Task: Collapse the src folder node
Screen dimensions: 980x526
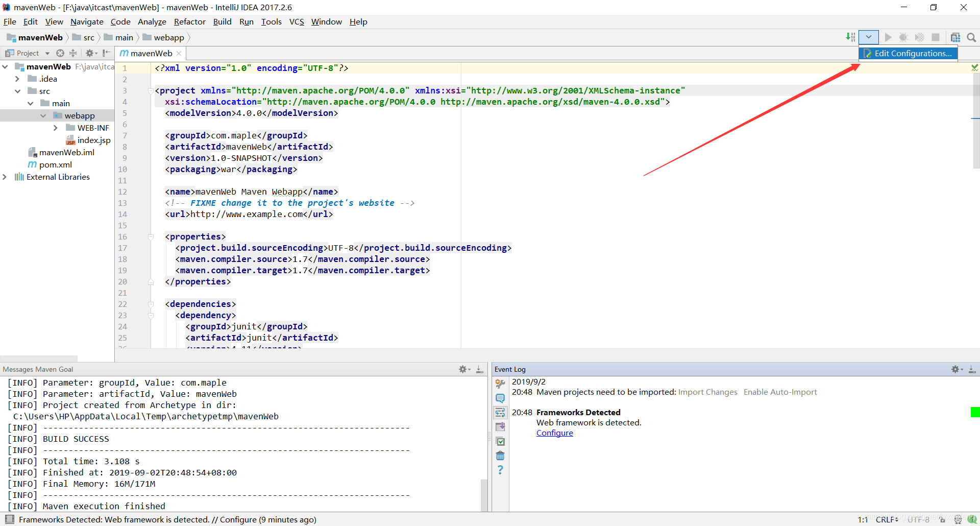Action: (x=17, y=91)
